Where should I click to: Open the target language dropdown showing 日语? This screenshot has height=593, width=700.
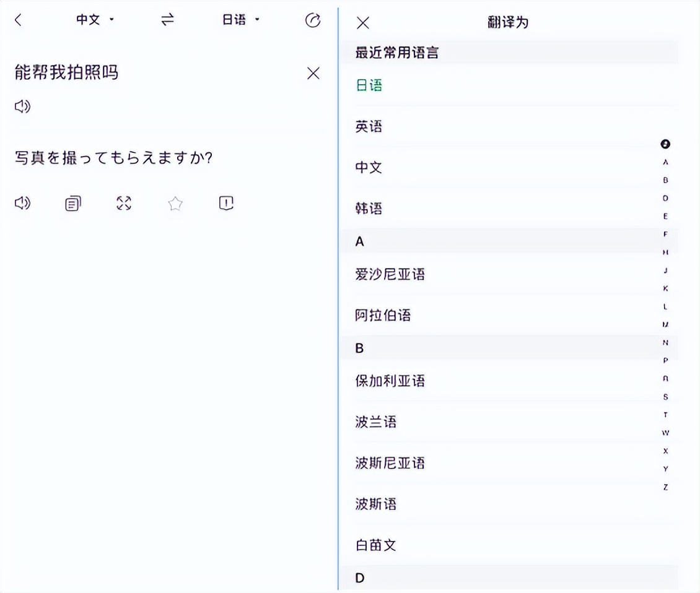tap(240, 20)
